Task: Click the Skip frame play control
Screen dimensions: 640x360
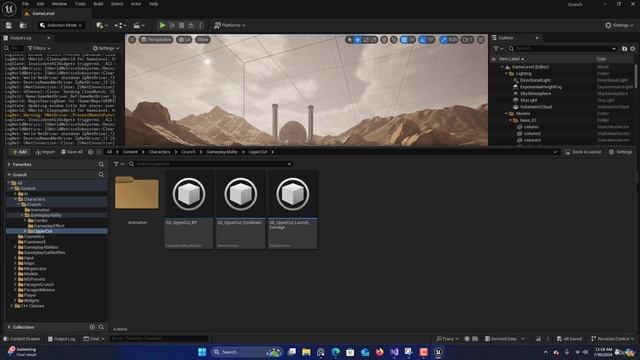Action: pos(172,25)
